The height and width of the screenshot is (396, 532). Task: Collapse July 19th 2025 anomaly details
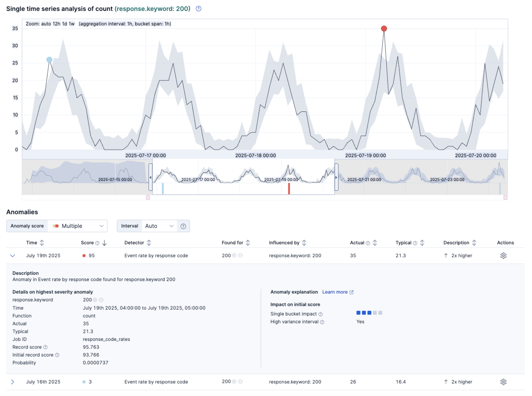(x=13, y=255)
